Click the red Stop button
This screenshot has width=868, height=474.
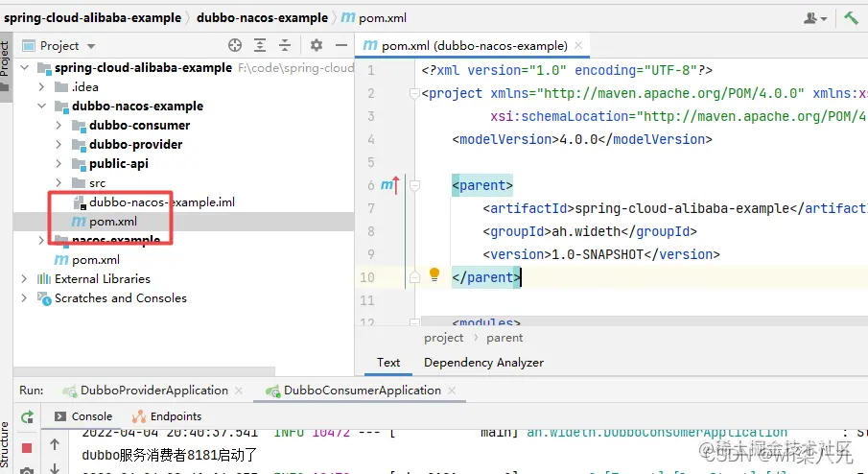click(x=27, y=447)
